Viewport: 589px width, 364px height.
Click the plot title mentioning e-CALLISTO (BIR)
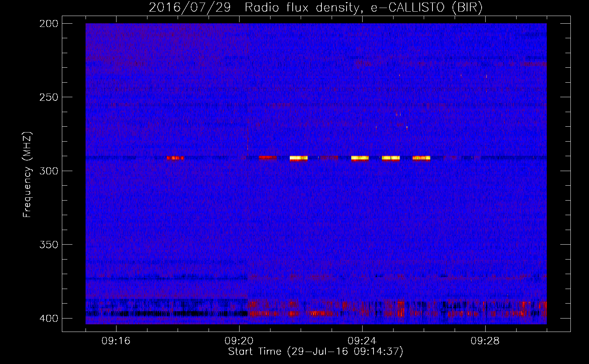(316, 7)
